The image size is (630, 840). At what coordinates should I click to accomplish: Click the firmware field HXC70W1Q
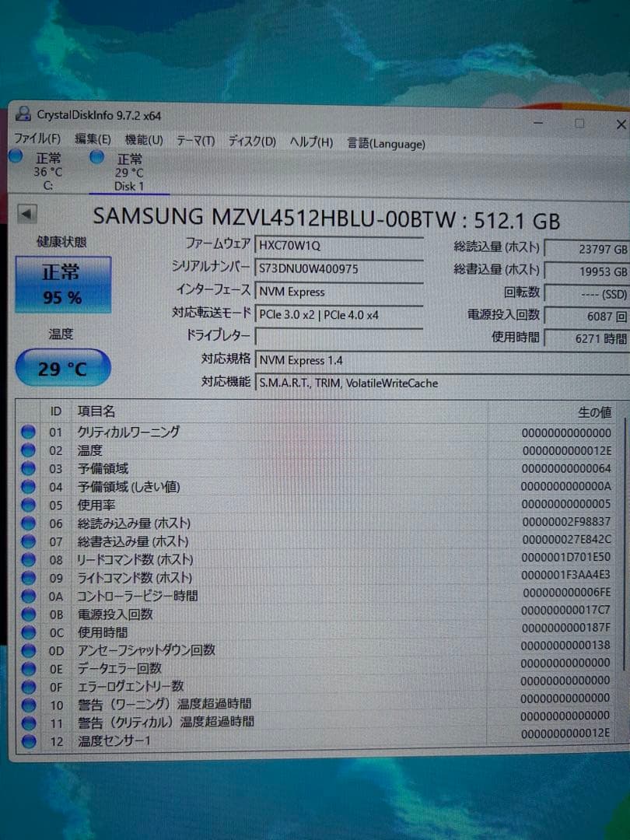(x=338, y=245)
